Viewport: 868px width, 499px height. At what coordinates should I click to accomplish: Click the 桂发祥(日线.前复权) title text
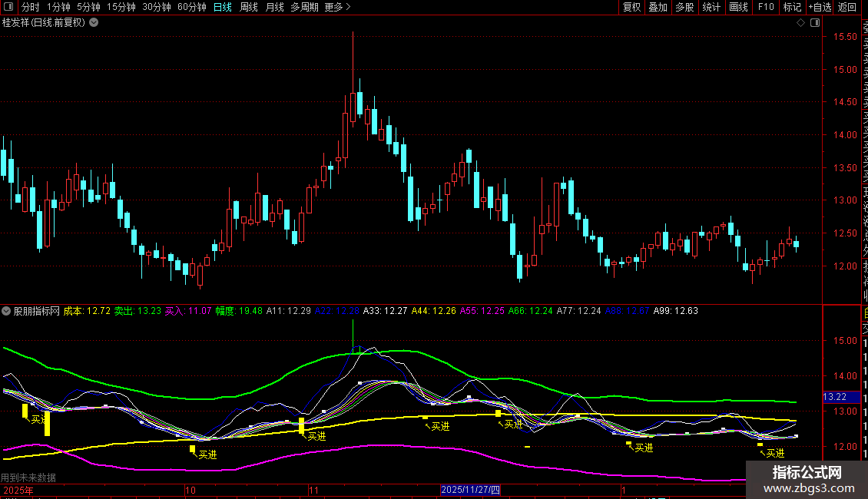(44, 23)
